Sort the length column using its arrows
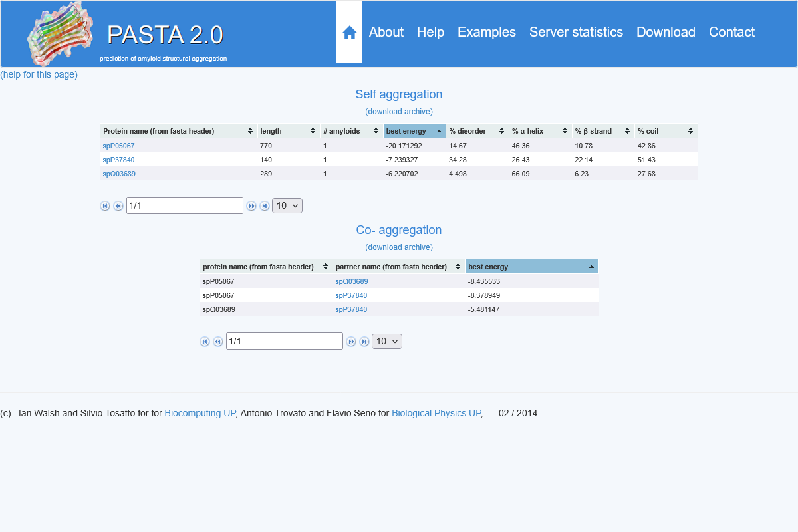This screenshot has width=798, height=532. tap(313, 130)
